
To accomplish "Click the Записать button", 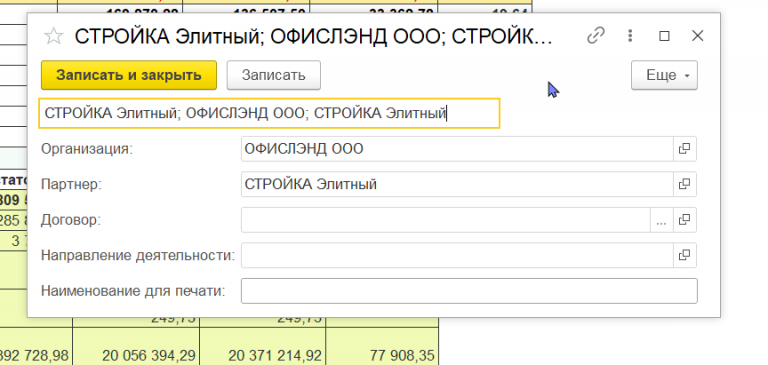I will pyautogui.click(x=273, y=75).
